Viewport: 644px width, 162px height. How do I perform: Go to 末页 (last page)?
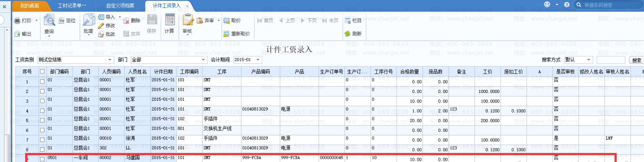pyautogui.click(x=330, y=21)
